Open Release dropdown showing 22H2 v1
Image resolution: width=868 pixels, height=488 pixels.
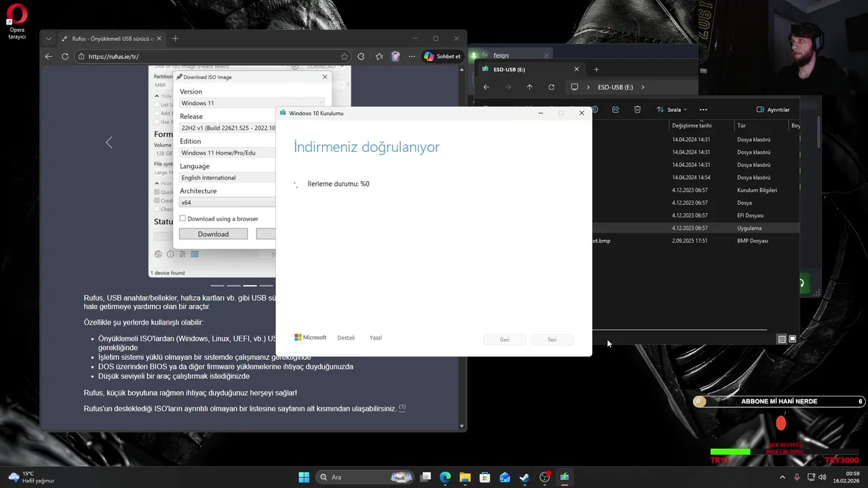(x=227, y=127)
